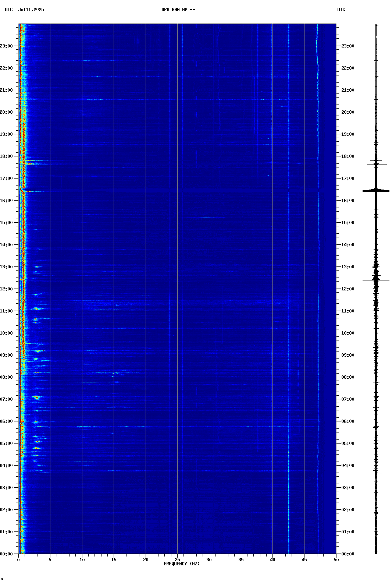
Task: Click the 20 Hz frequency tick label
Action: click(x=146, y=560)
